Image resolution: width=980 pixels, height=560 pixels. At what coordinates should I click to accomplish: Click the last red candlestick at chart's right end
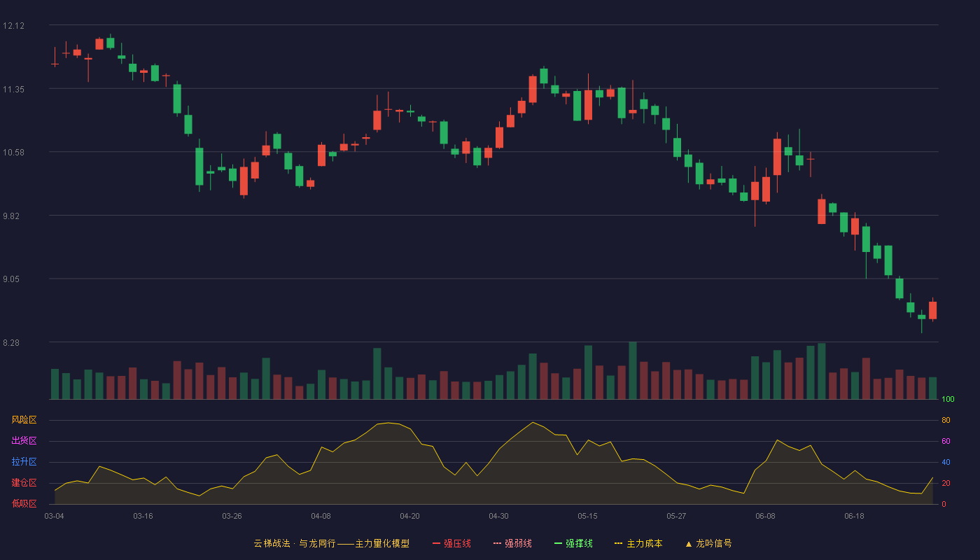point(932,310)
